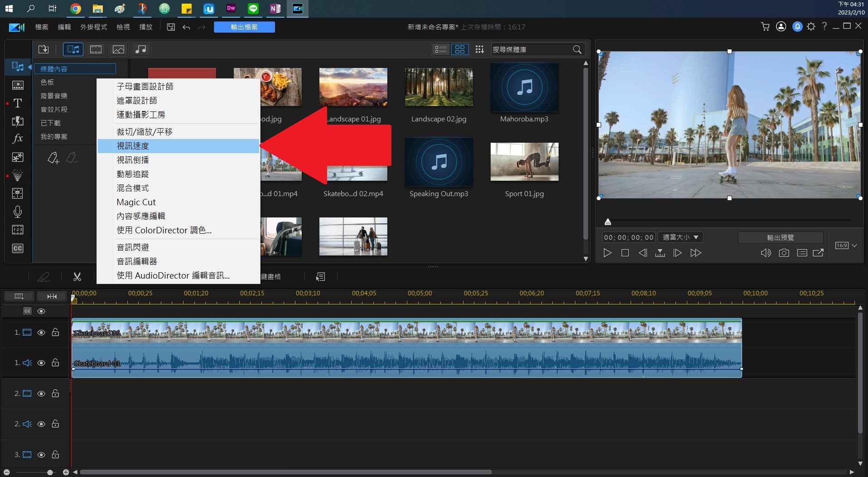Image resolution: width=868 pixels, height=477 pixels.
Task: Select the Sport 01.jpg thumbnail
Action: point(524,162)
